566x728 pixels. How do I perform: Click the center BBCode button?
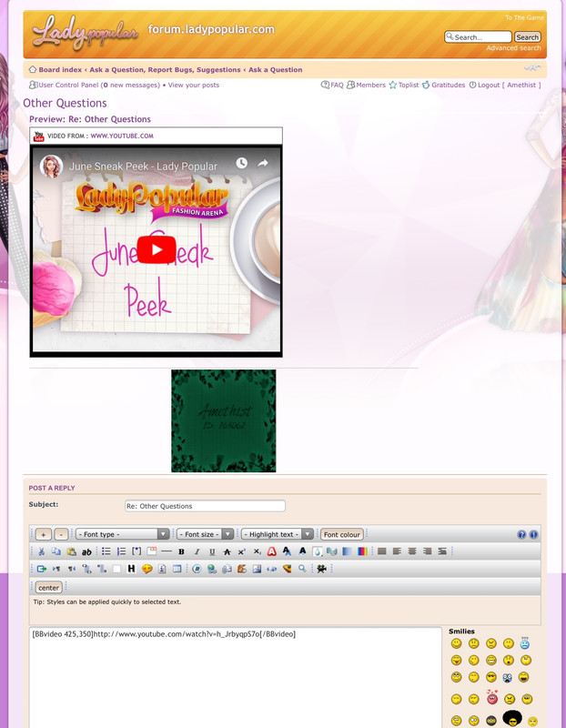tap(49, 588)
